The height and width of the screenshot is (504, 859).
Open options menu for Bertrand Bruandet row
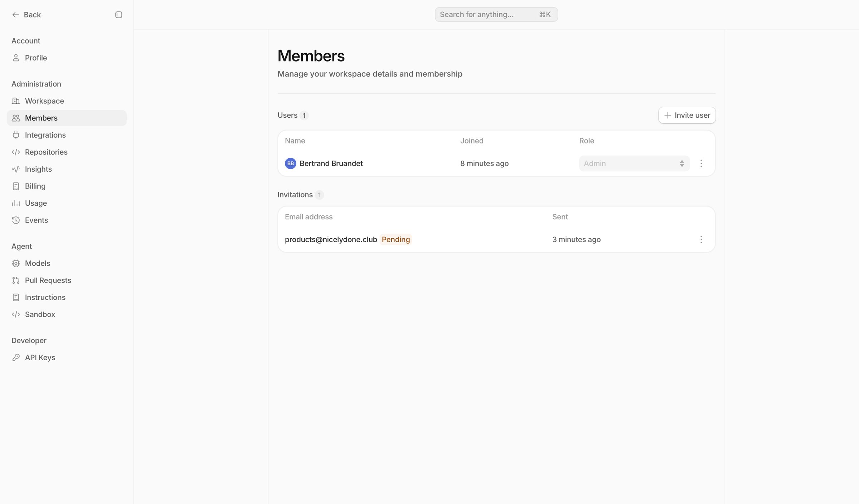[x=701, y=163]
